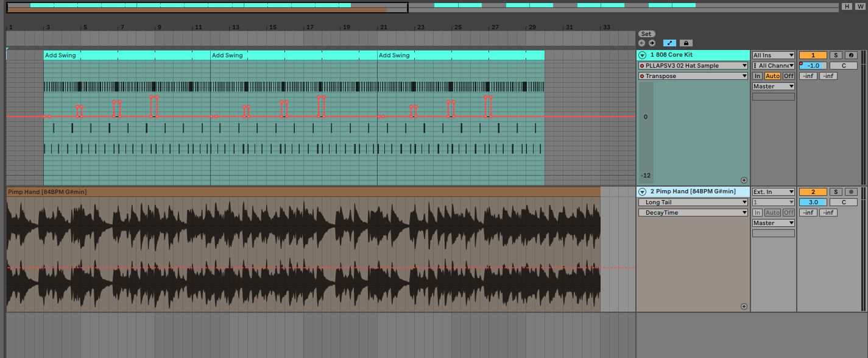Click the next locator arrow icon
This screenshot has width=868, height=358.
tap(652, 42)
